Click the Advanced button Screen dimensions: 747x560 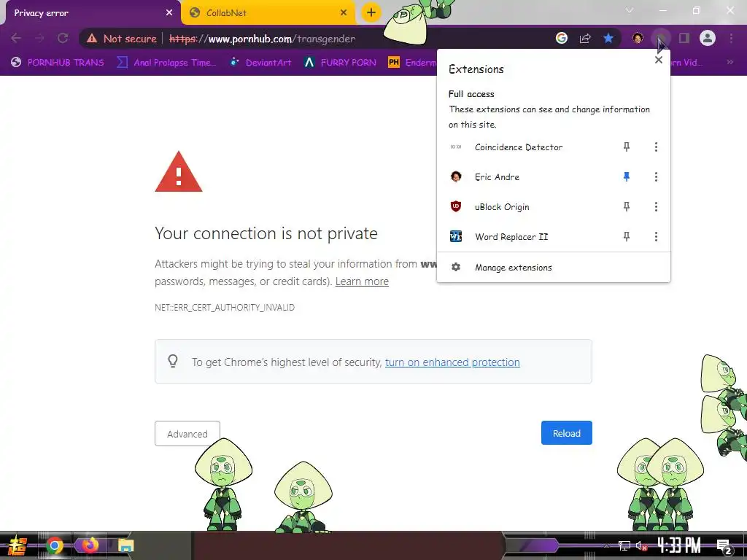click(187, 434)
